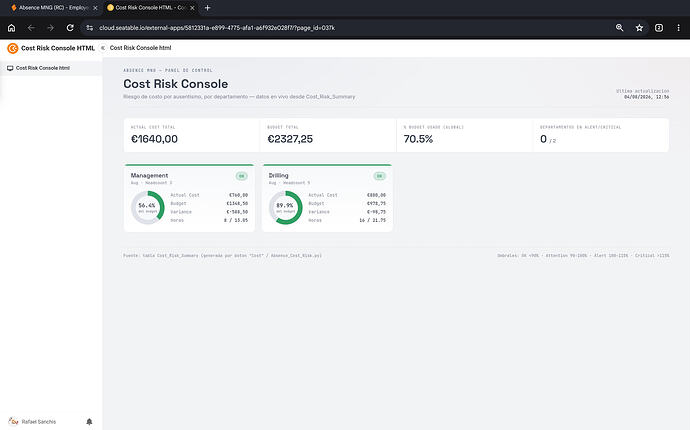Click the Drilling department card title
Screen dimensions: 690x430
click(x=278, y=175)
